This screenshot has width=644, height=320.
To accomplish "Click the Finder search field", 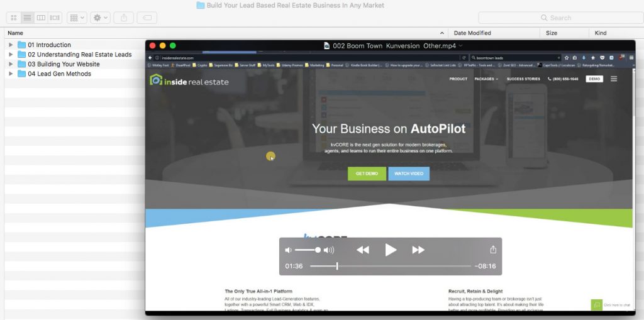I will (x=560, y=18).
